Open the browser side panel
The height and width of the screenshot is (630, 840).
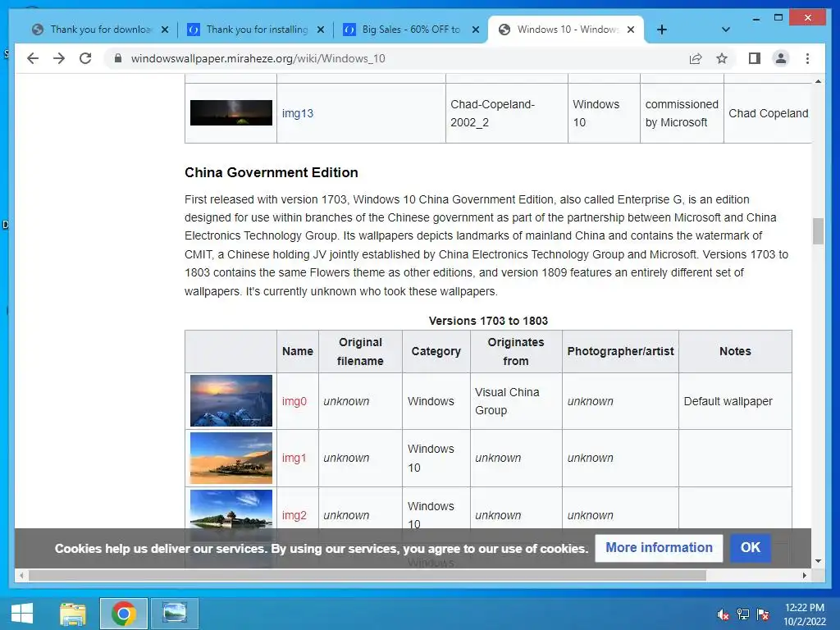point(755,58)
